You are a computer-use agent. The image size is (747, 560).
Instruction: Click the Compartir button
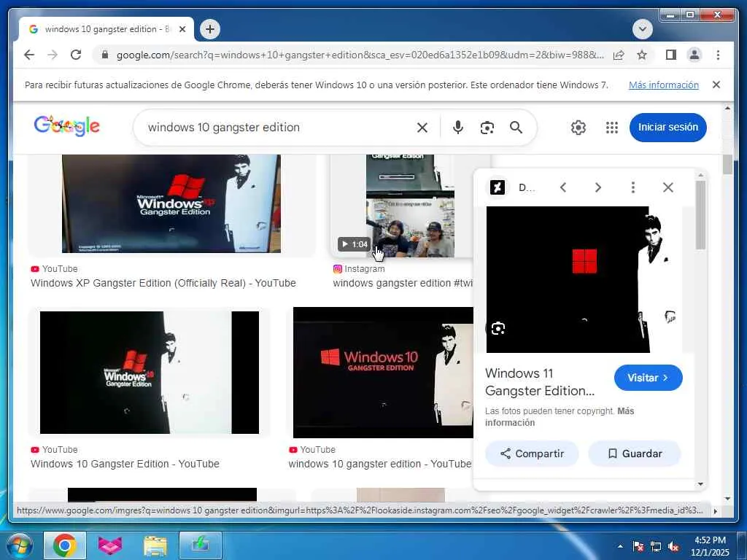point(532,454)
